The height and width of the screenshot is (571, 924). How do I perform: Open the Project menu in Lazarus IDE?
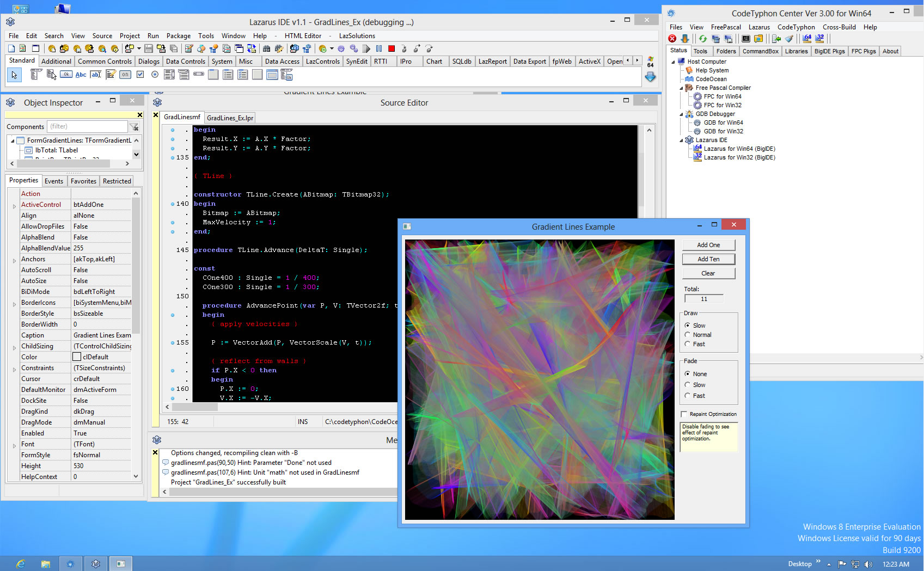pyautogui.click(x=130, y=36)
